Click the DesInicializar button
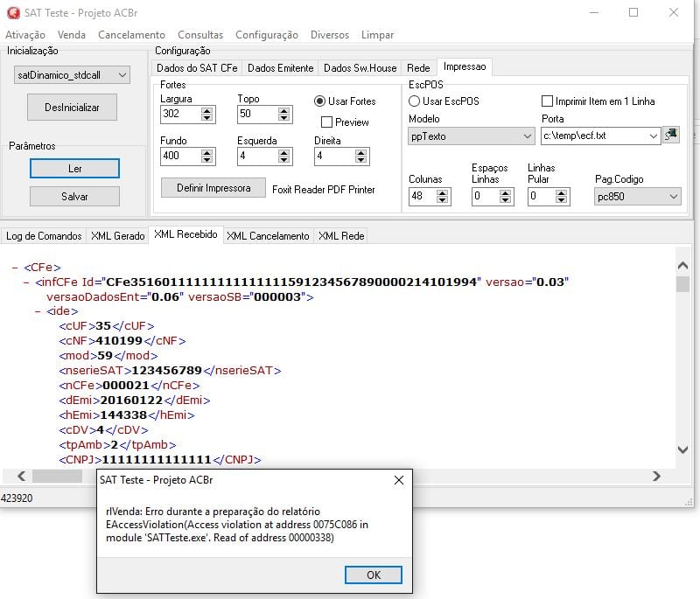 [x=73, y=107]
